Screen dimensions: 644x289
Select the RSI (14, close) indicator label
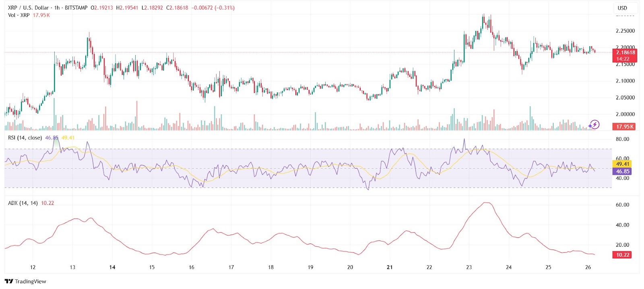click(25, 138)
